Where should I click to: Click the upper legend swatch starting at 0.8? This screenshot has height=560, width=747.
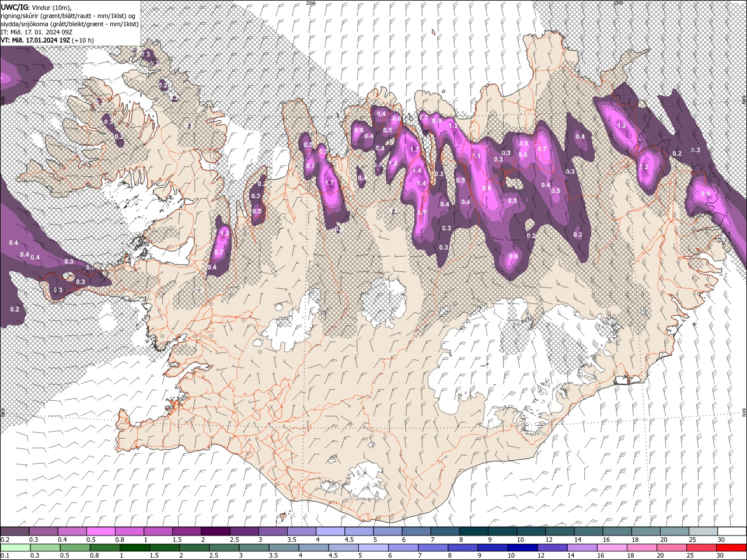pos(129,531)
